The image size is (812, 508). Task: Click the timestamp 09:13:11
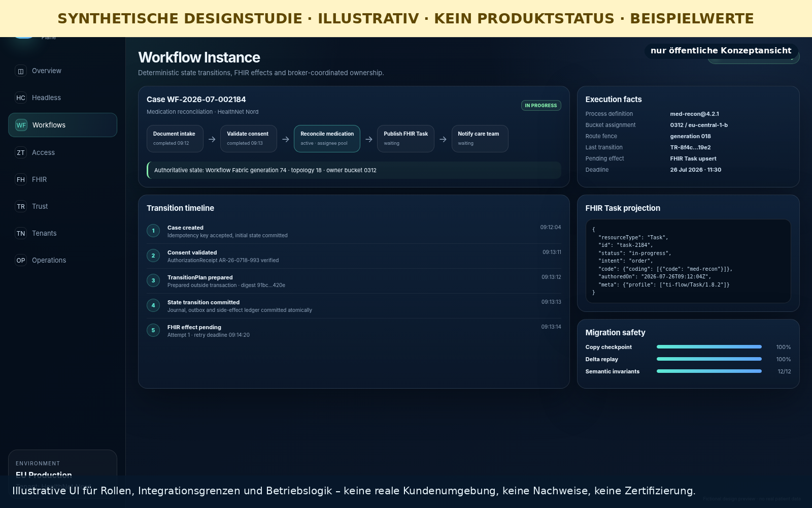(x=552, y=252)
